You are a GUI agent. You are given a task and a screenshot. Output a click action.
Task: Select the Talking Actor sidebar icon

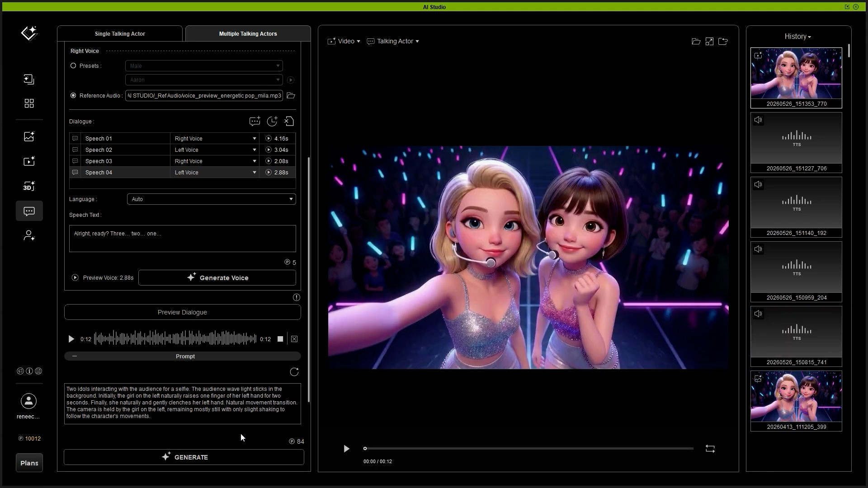tap(29, 211)
